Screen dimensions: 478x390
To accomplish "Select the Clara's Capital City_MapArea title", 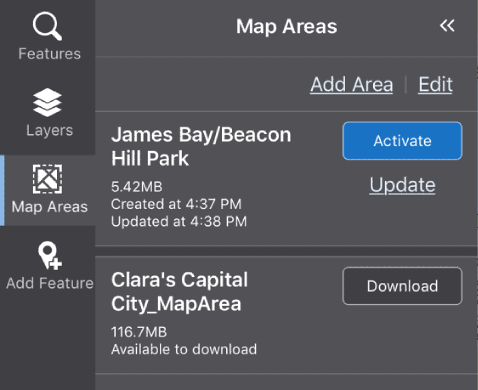I will tap(179, 292).
